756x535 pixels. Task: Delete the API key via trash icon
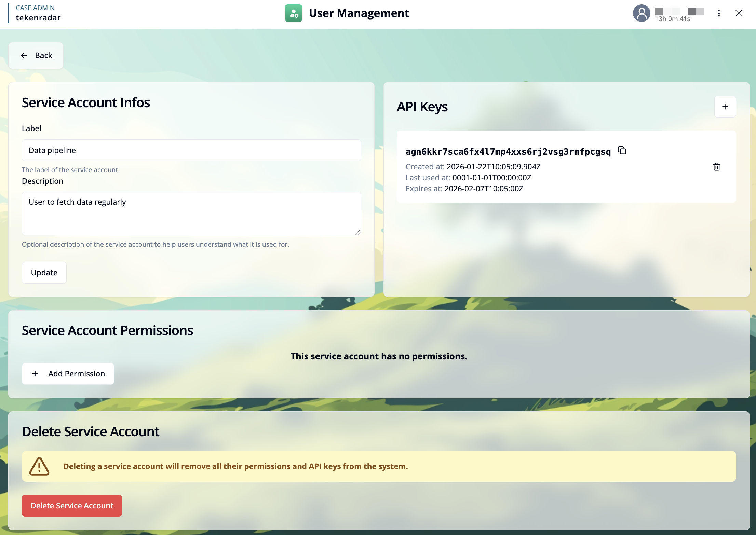click(716, 167)
